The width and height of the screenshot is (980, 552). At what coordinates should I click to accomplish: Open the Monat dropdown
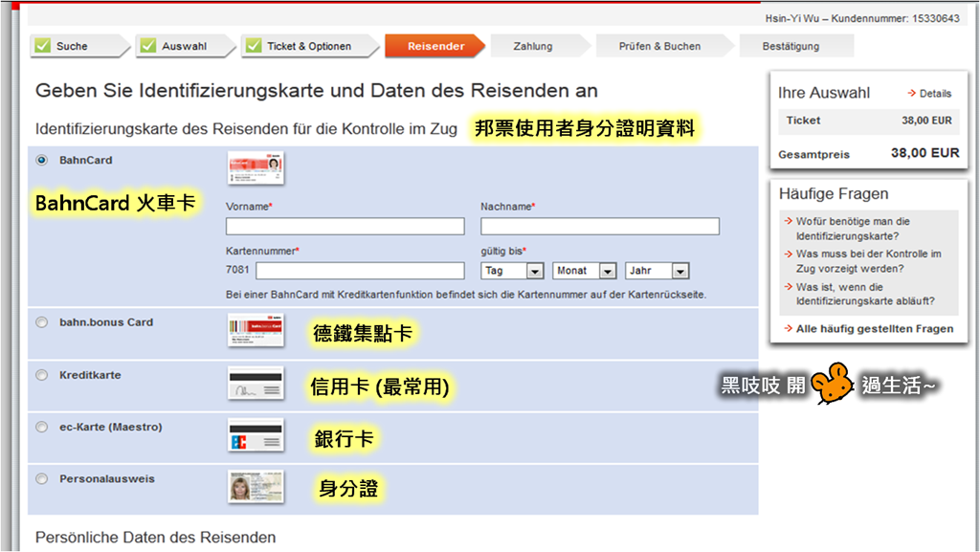coord(584,271)
